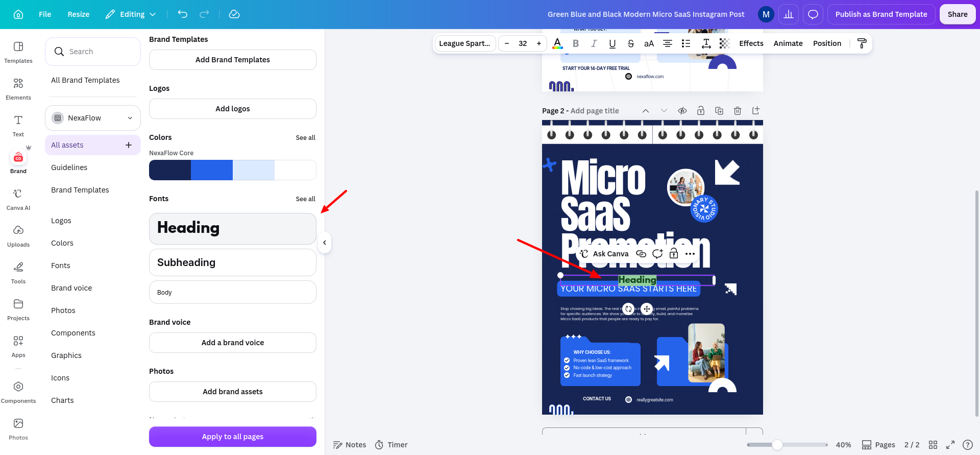
Task: Delete page 2 with trash icon
Action: [738, 111]
